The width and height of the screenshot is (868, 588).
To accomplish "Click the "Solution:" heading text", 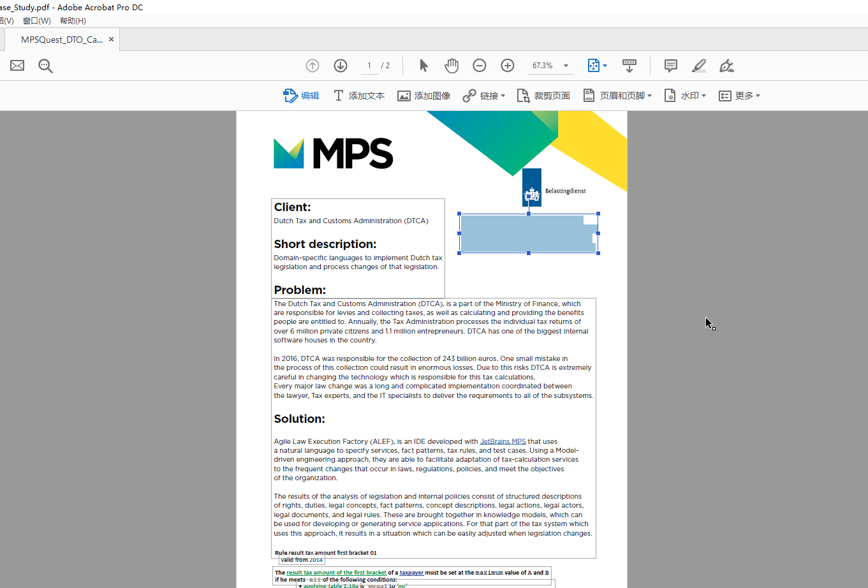I will point(299,419).
